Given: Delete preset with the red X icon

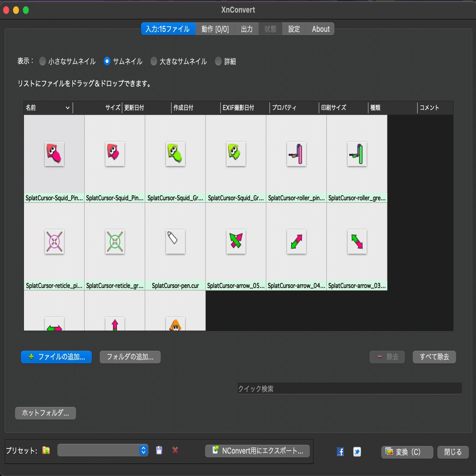Looking at the screenshot, I should tap(175, 450).
